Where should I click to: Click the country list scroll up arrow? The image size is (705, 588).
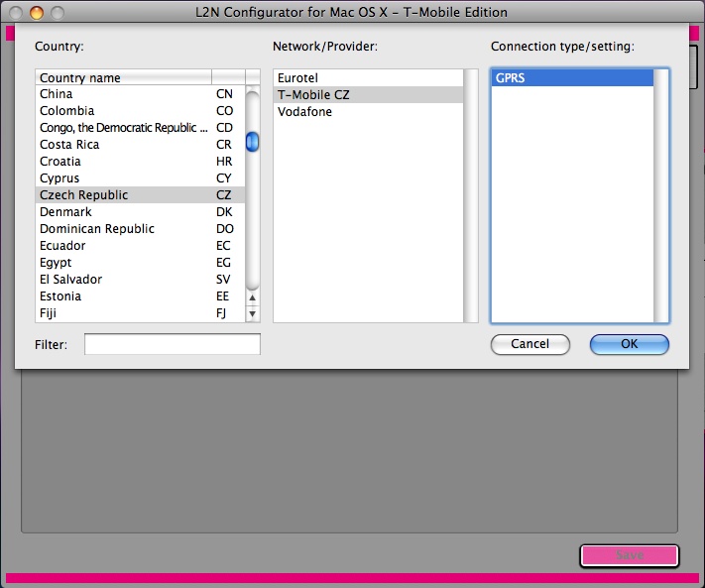(x=252, y=297)
